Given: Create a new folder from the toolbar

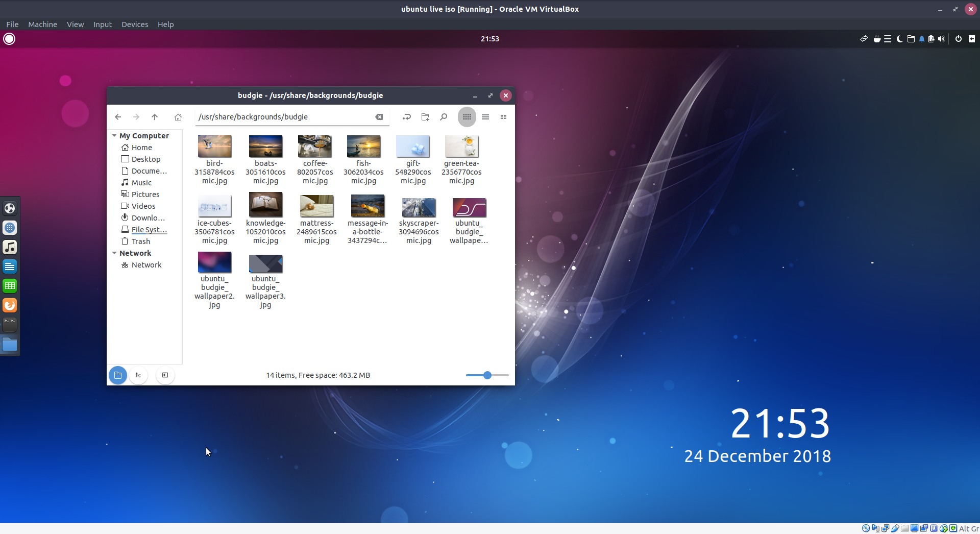Looking at the screenshot, I should click(x=425, y=117).
